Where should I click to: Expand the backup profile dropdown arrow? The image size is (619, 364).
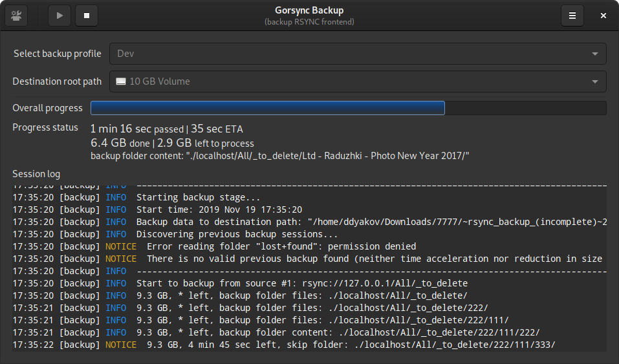click(594, 54)
